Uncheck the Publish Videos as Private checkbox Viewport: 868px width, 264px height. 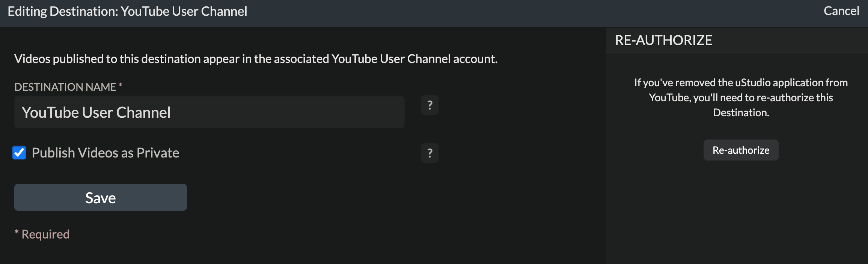19,153
